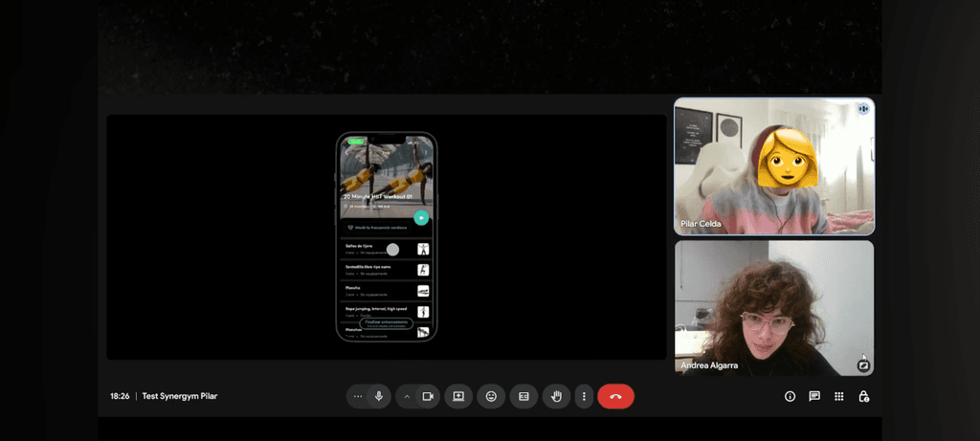
Task: Click the 20 Minute HIIT Workout 01 title
Action: point(377,196)
